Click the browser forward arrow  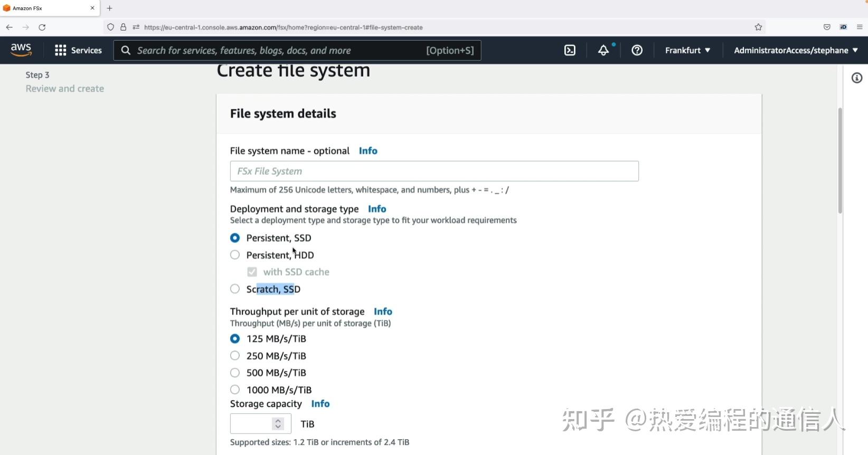pos(25,27)
